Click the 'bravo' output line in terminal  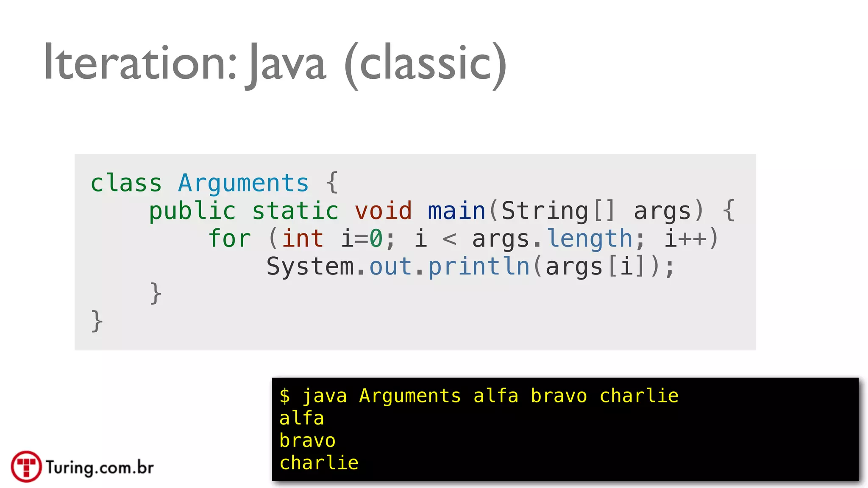coord(307,441)
